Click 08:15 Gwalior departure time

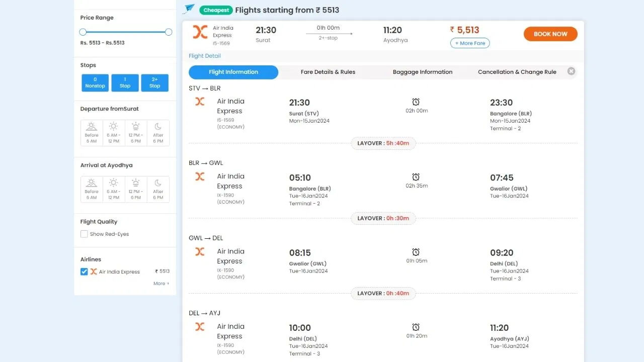pos(300,252)
